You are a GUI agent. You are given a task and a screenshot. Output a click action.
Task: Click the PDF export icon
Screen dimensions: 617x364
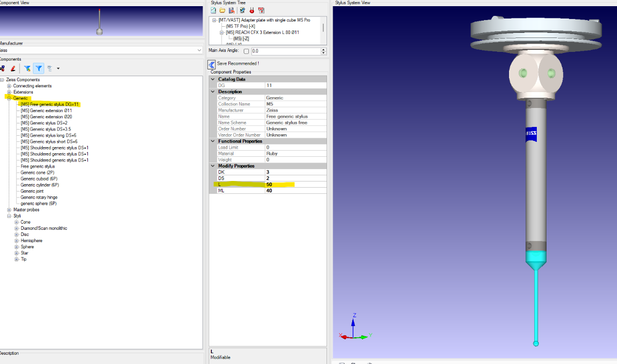[x=261, y=10]
